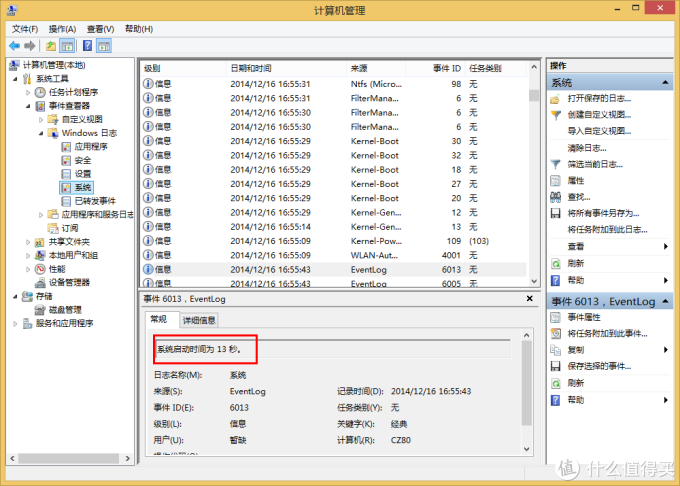The width and height of the screenshot is (680, 486).
Task: Click 将任务附加到此日志 action
Action: coord(607,229)
